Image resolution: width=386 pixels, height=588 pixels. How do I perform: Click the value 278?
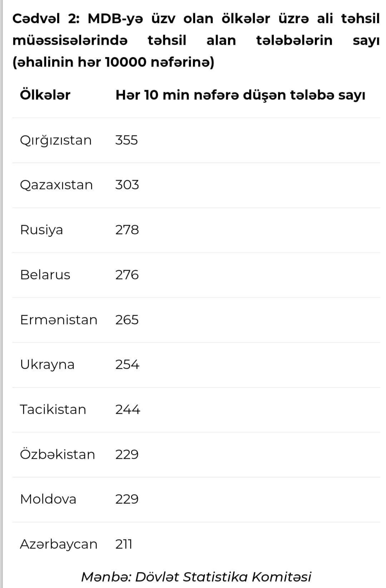[127, 230]
